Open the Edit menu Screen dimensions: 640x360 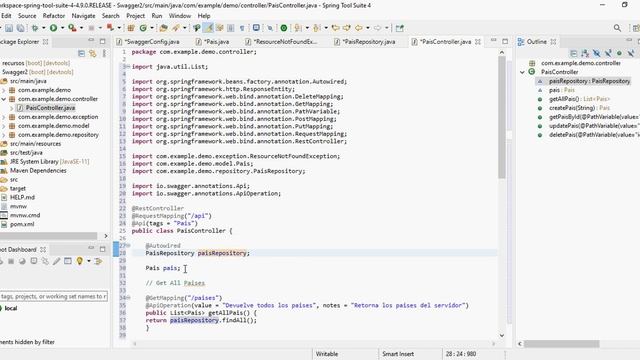6,16
